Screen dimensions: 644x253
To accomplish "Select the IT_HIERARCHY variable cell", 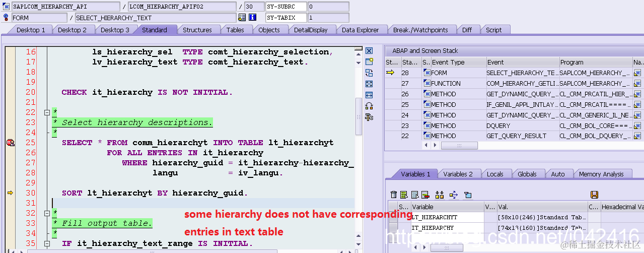I will pyautogui.click(x=447, y=228).
